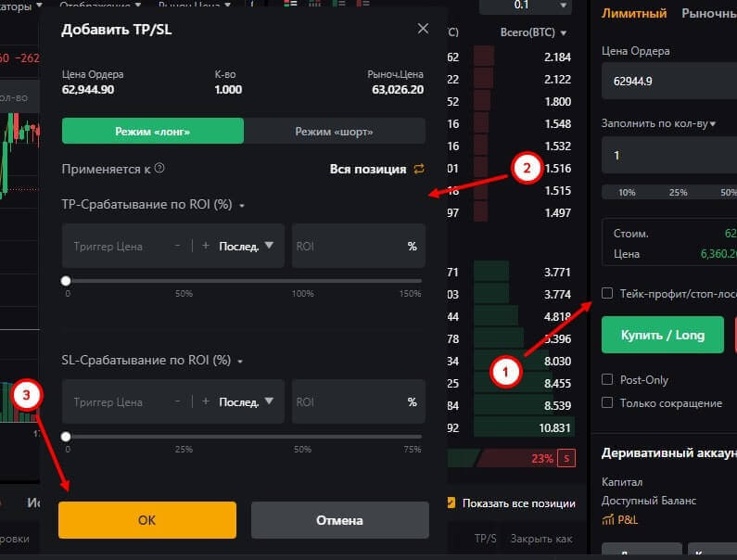Close the Добавить TP/SL dialog with X

tap(423, 29)
